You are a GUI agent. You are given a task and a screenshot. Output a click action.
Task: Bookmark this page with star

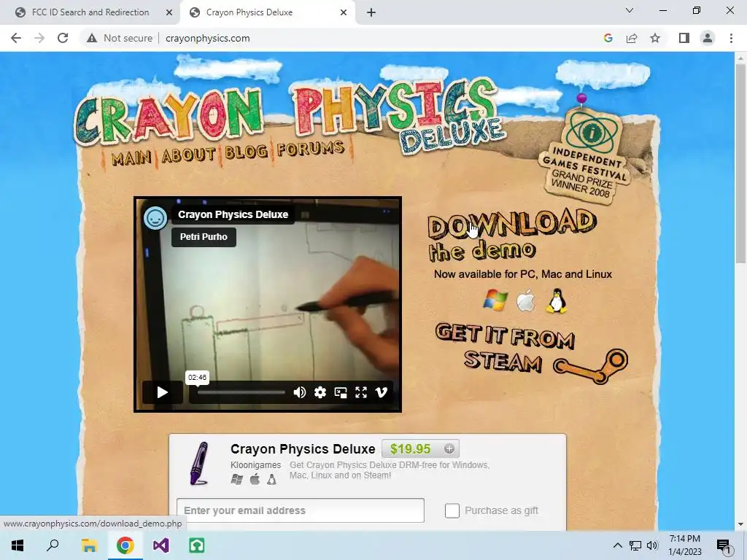point(655,38)
